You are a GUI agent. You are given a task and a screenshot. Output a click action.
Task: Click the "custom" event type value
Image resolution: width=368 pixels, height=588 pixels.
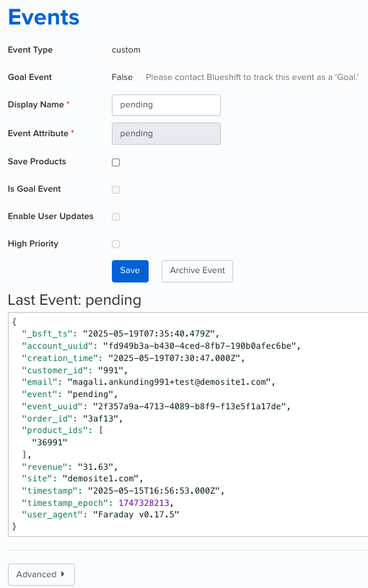126,50
